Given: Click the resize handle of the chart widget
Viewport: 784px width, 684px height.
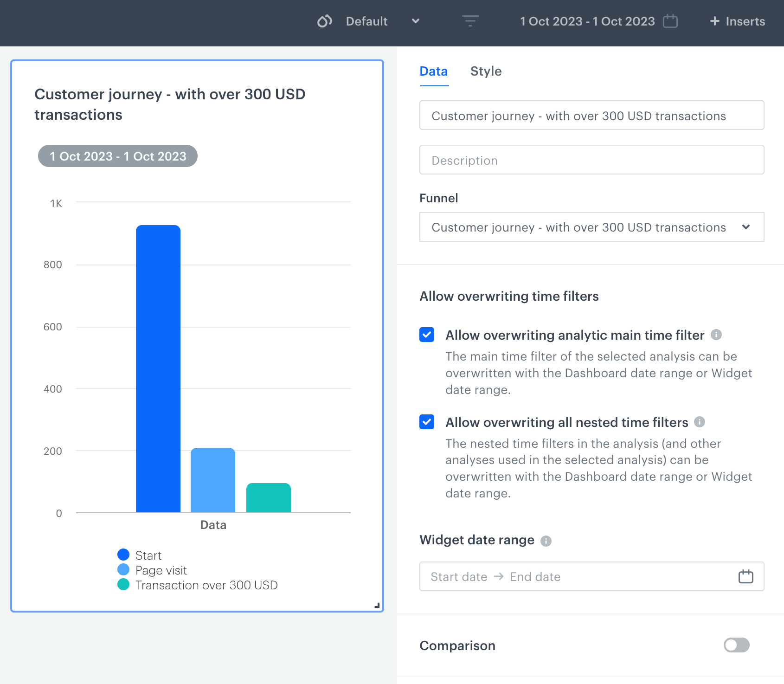Looking at the screenshot, I should pyautogui.click(x=378, y=604).
